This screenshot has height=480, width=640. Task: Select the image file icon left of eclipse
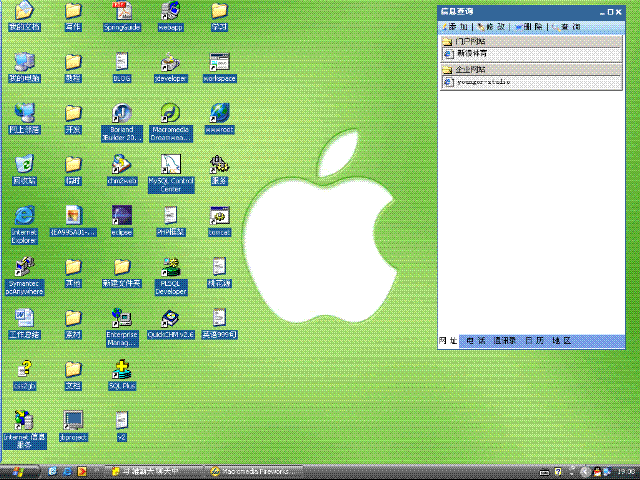pyautogui.click(x=73, y=221)
